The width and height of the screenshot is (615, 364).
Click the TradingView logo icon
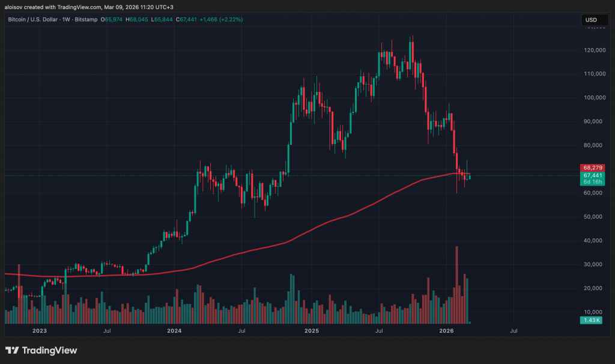pyautogui.click(x=13, y=350)
